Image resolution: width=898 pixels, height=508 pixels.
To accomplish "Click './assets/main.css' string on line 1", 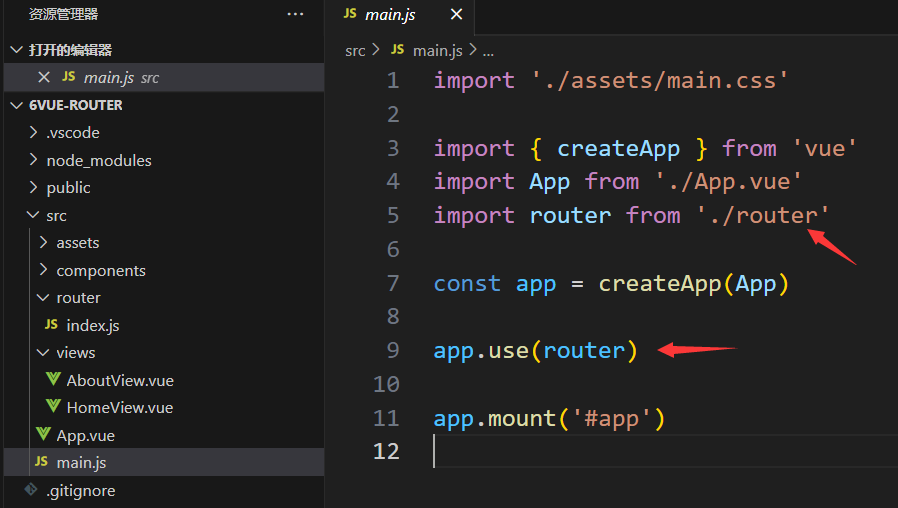I will tap(660, 81).
